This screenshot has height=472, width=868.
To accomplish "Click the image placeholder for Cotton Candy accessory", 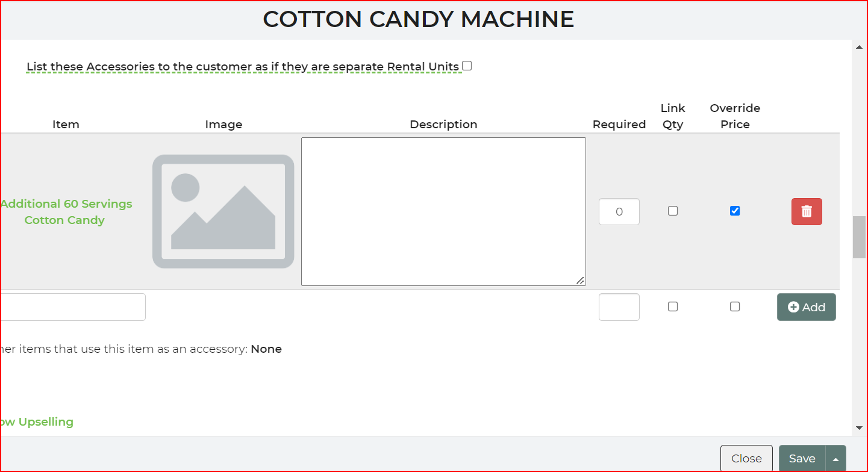I will (x=223, y=211).
